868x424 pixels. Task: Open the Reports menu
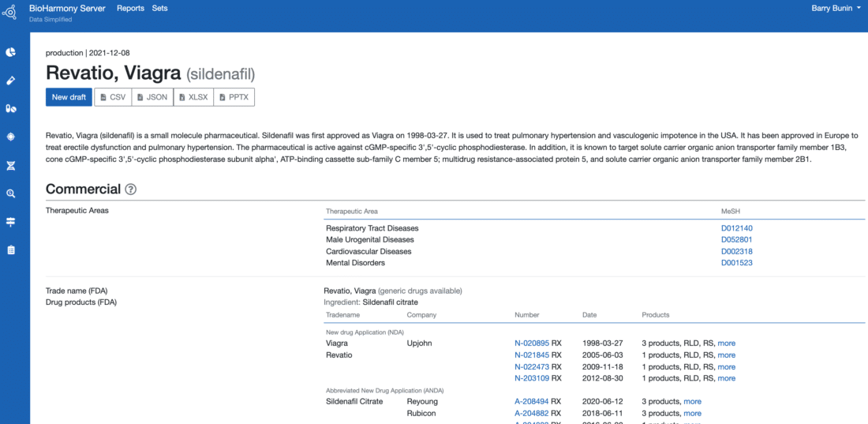coord(131,9)
